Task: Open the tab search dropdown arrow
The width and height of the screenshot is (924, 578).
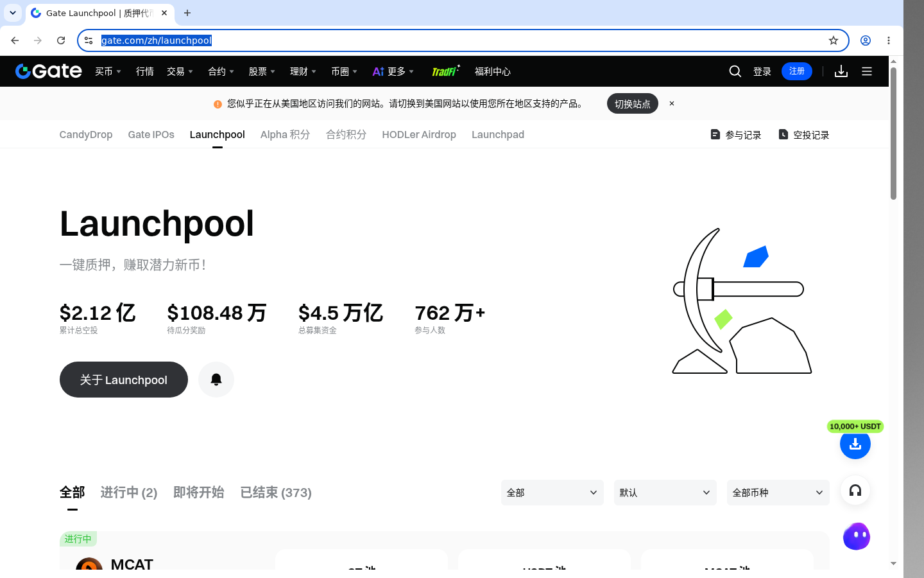Action: point(13,13)
